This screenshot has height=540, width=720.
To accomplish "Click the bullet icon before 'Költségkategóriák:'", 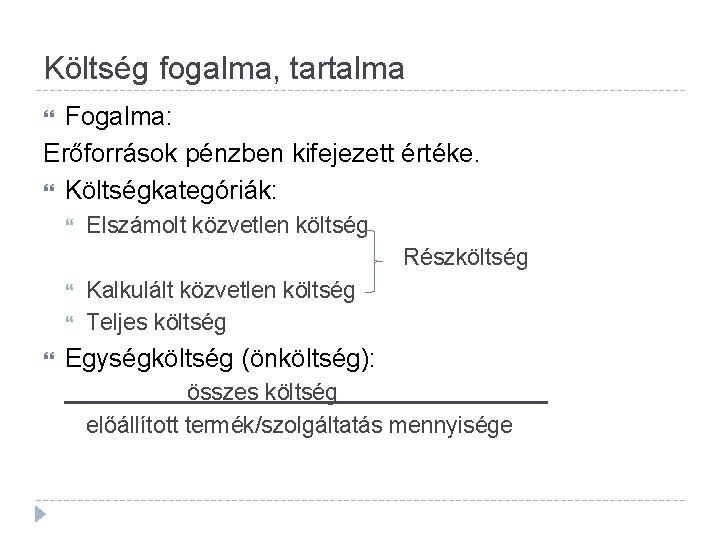I will [x=49, y=188].
